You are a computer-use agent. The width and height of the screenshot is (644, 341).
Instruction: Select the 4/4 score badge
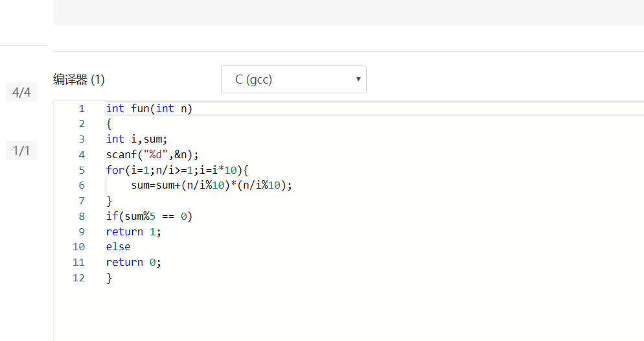coord(21,93)
